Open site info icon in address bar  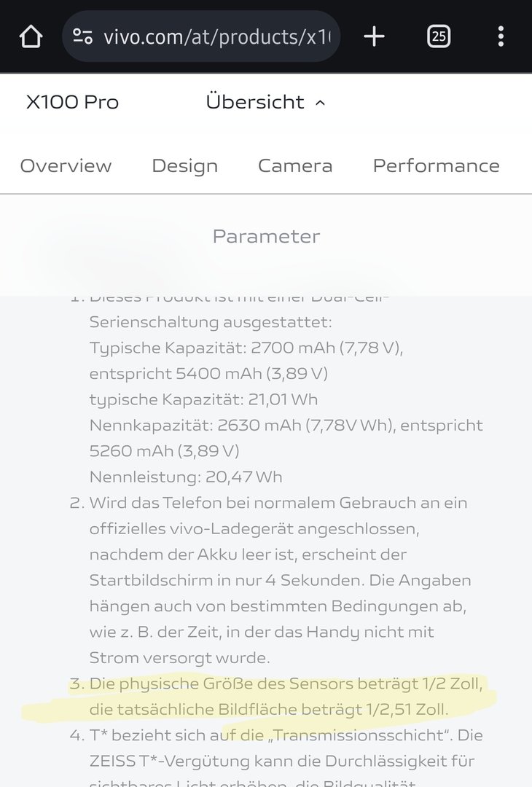click(x=83, y=36)
